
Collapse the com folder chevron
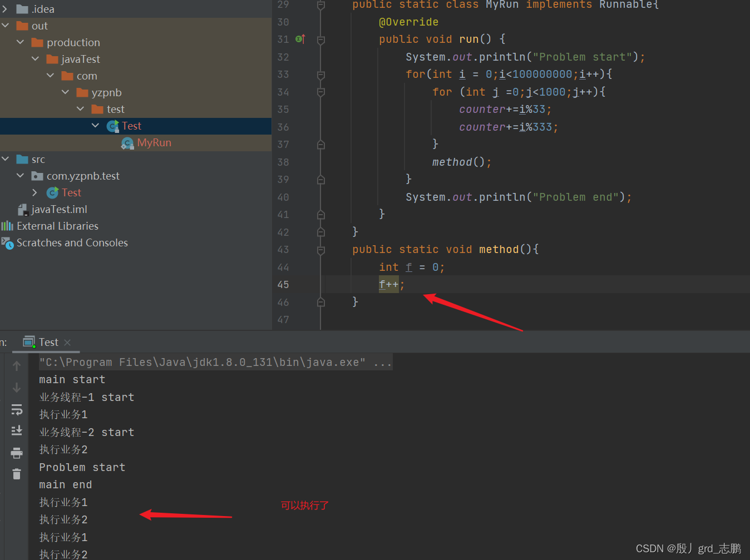(51, 76)
